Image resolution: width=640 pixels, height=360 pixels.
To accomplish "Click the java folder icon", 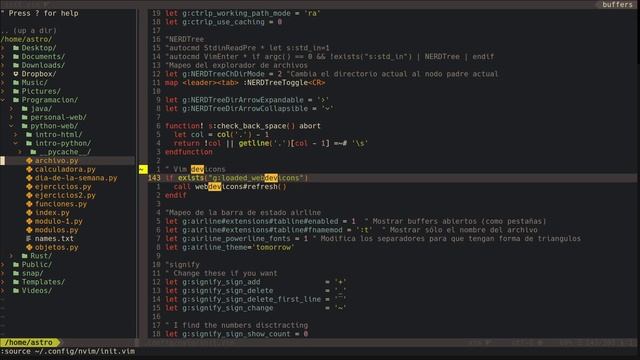I will point(24,109).
